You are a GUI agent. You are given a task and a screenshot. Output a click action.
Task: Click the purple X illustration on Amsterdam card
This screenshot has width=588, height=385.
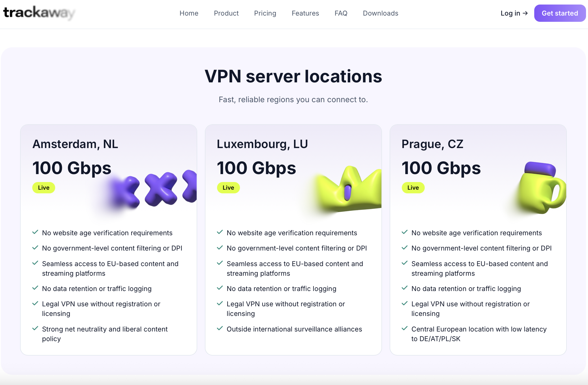click(x=153, y=190)
